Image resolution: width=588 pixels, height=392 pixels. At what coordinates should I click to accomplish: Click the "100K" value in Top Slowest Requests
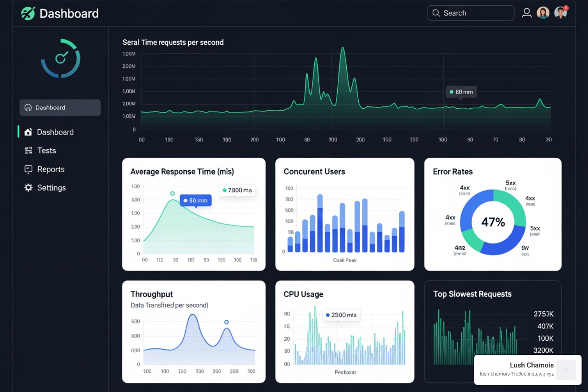pyautogui.click(x=546, y=338)
